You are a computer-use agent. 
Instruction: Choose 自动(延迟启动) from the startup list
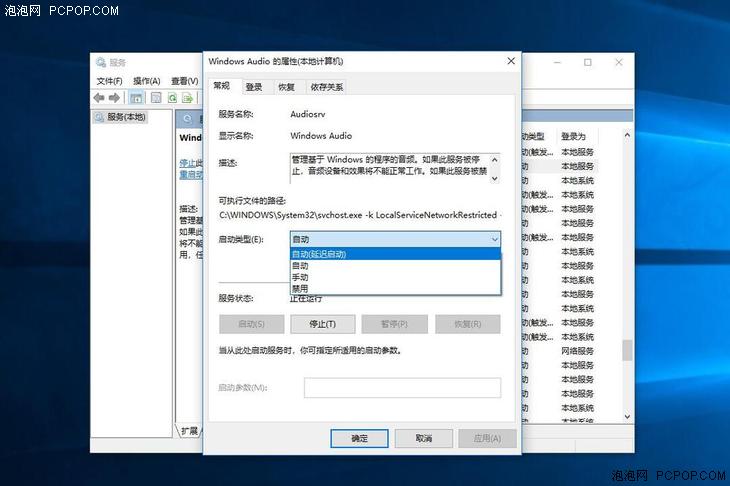396,254
